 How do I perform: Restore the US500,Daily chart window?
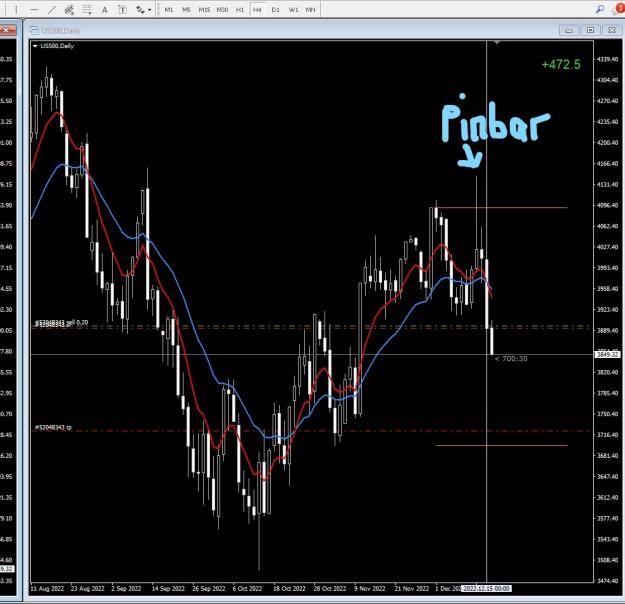point(590,30)
